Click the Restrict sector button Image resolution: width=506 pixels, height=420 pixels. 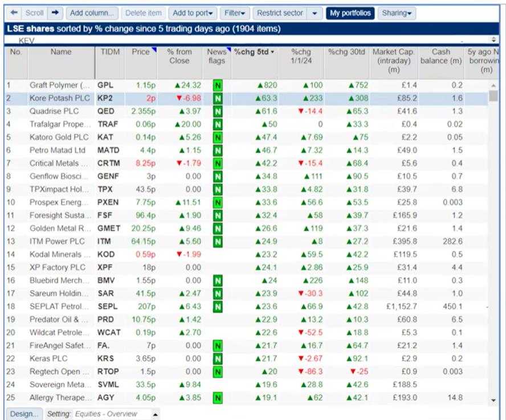click(280, 13)
